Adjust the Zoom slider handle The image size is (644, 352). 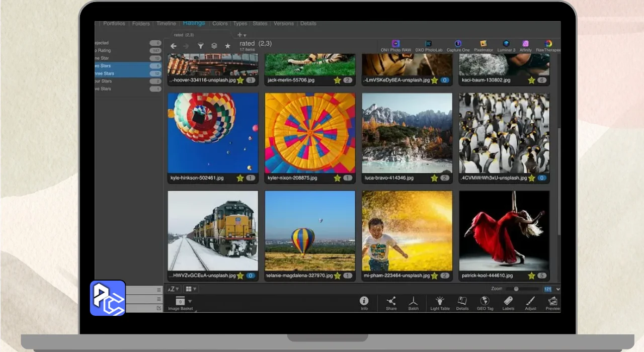click(x=516, y=289)
